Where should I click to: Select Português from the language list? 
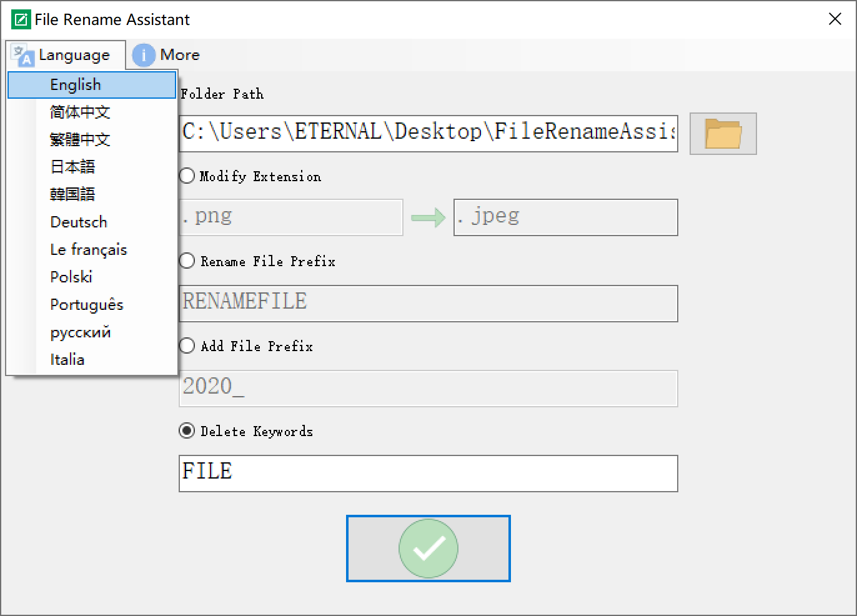click(87, 305)
